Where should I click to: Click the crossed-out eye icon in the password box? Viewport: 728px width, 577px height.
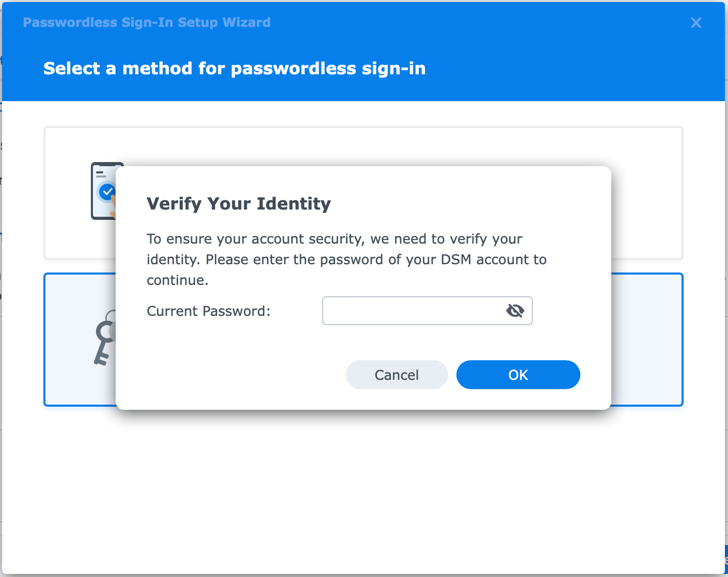tap(515, 311)
